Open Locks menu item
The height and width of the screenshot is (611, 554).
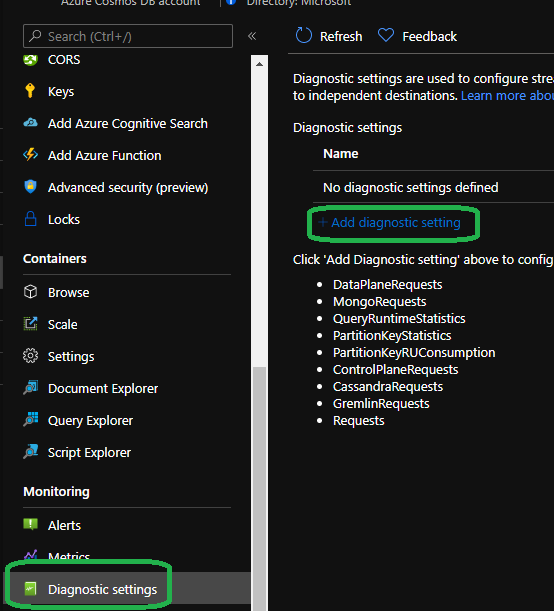click(x=64, y=219)
